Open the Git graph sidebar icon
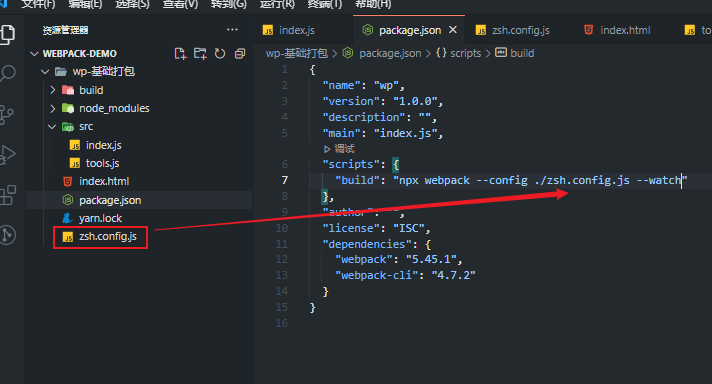The image size is (712, 384). coord(8,235)
